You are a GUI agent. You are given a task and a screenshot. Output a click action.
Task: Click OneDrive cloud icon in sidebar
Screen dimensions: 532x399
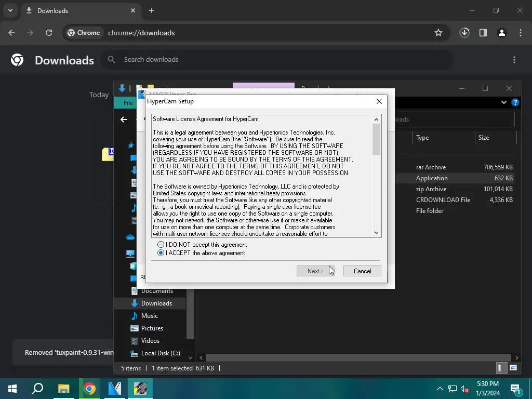click(130, 237)
